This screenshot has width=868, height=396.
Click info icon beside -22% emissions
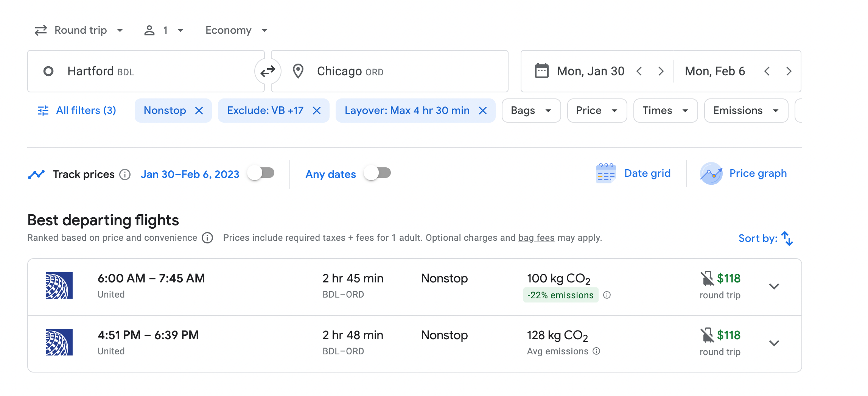[x=607, y=295]
